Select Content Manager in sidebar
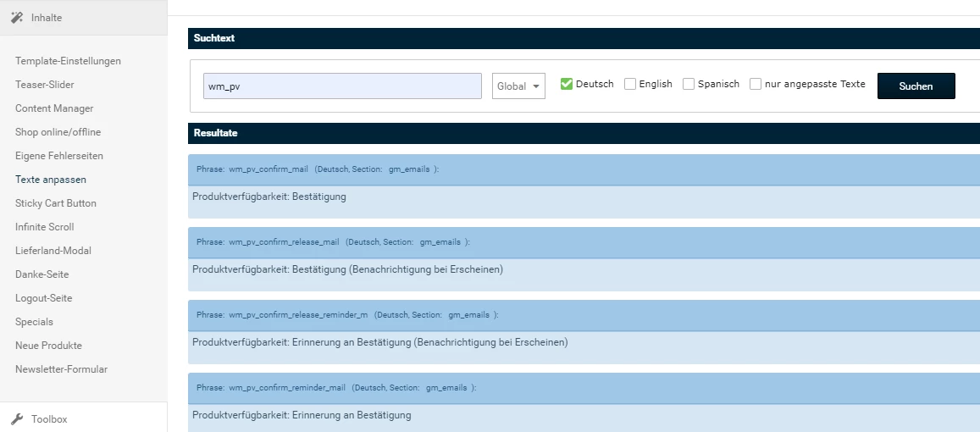The height and width of the screenshot is (432, 980). coord(54,108)
